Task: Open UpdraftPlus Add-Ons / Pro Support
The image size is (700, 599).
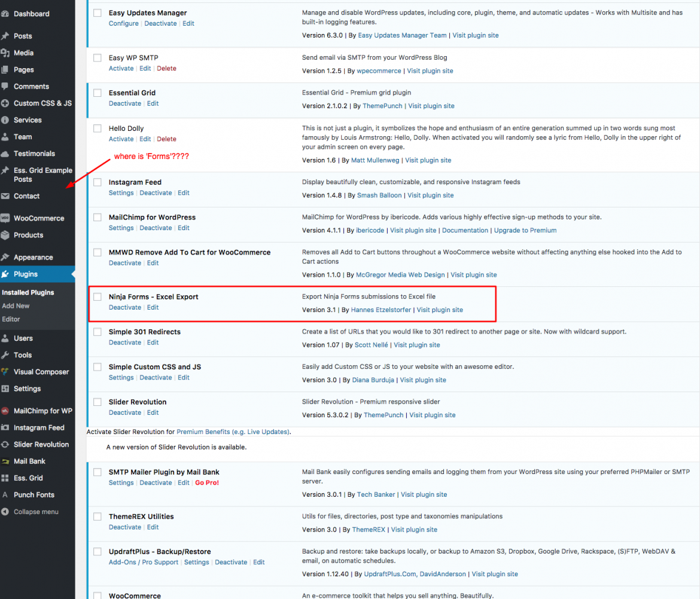Action: click(144, 563)
